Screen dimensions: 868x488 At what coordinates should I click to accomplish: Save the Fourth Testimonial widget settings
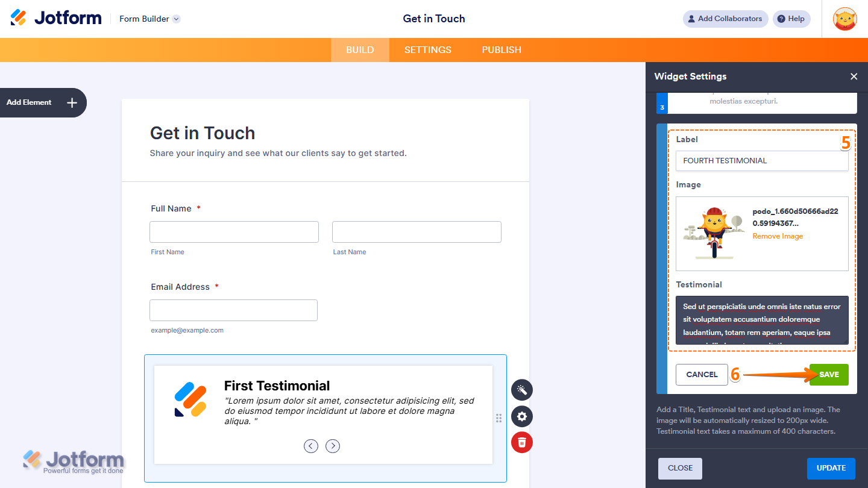click(x=829, y=374)
